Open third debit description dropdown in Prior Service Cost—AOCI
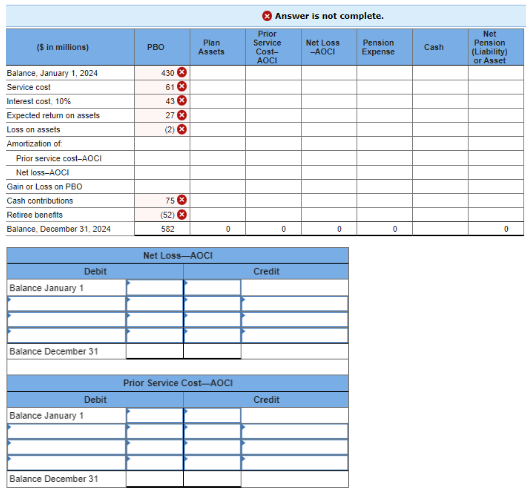Image resolution: width=532 pixels, height=492 pixels. (66, 463)
